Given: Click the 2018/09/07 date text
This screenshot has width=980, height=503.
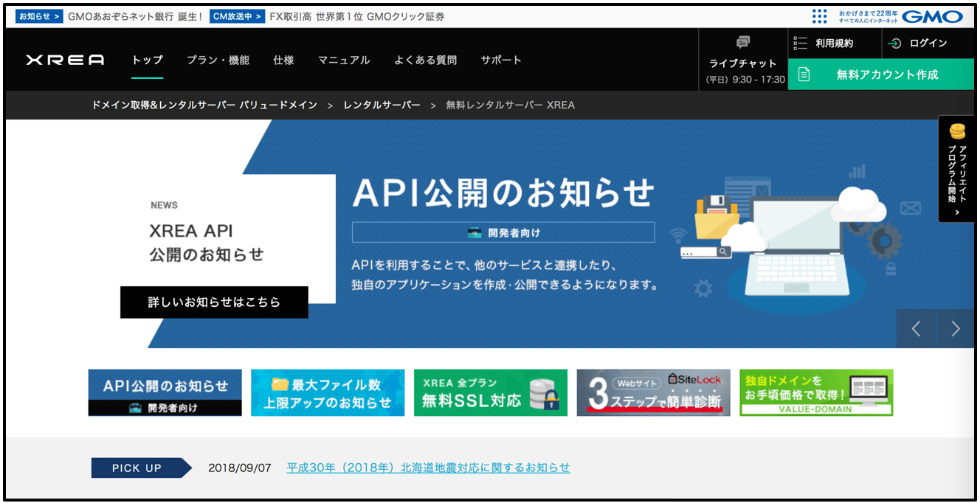Looking at the screenshot, I should (x=240, y=468).
